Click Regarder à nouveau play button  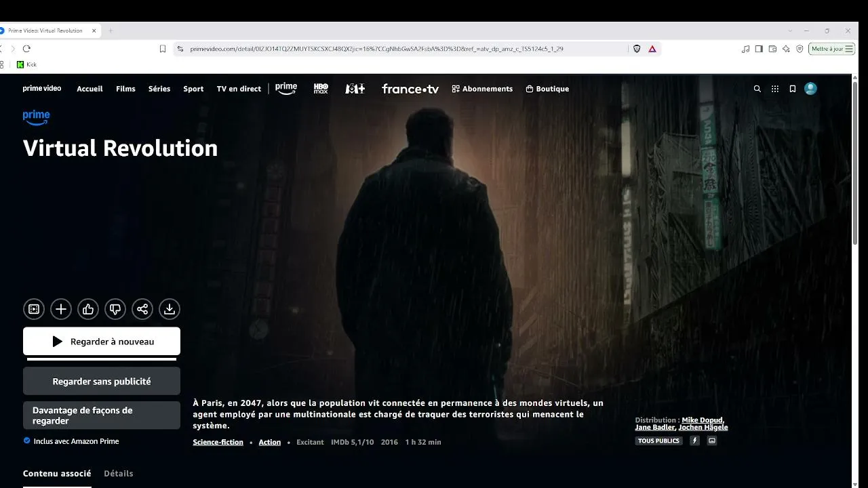pos(102,342)
